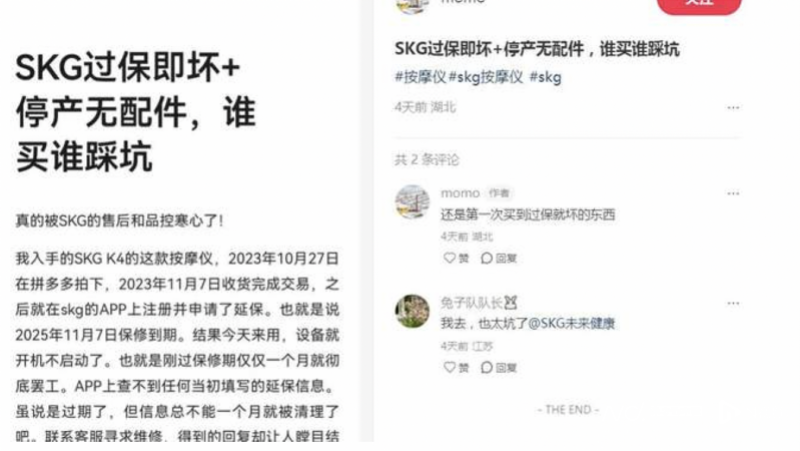The width and height of the screenshot is (800, 451).
Task: Open more options on momo's comment
Action: 733,193
